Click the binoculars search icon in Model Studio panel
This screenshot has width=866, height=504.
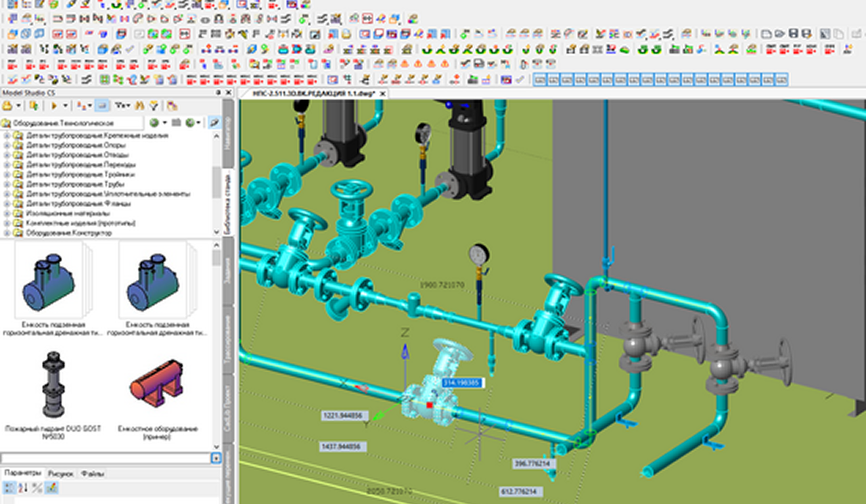140,106
